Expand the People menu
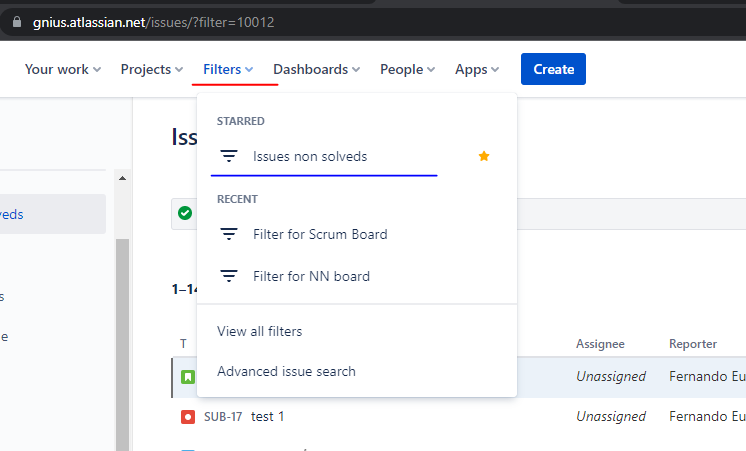The width and height of the screenshot is (746, 451). pyautogui.click(x=407, y=69)
